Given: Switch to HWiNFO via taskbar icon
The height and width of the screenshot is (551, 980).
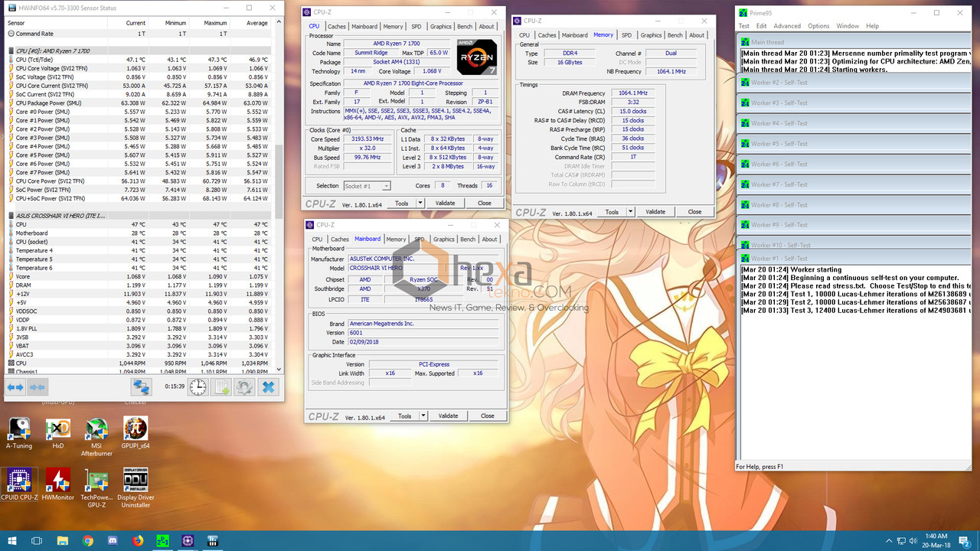Looking at the screenshot, I should coord(214,540).
